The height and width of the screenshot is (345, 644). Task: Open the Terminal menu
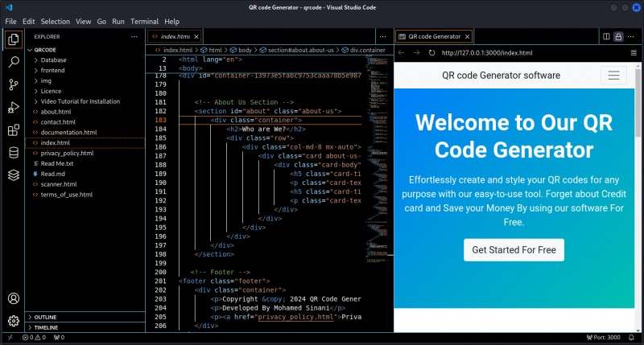(144, 21)
